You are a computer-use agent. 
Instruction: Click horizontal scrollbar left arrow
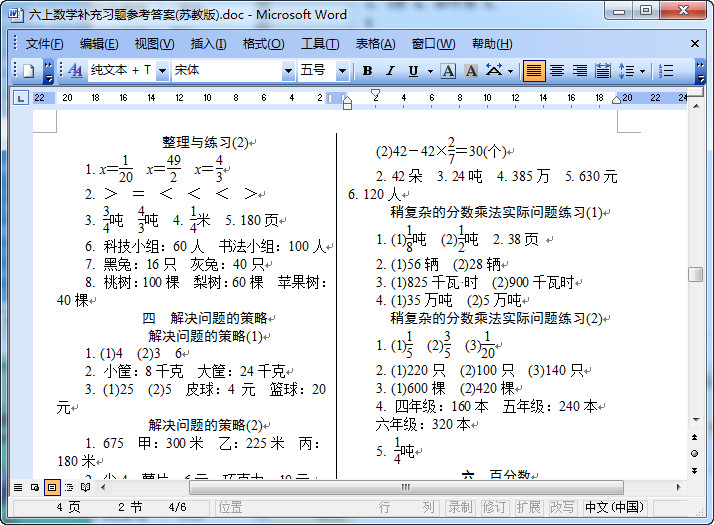coord(103,487)
